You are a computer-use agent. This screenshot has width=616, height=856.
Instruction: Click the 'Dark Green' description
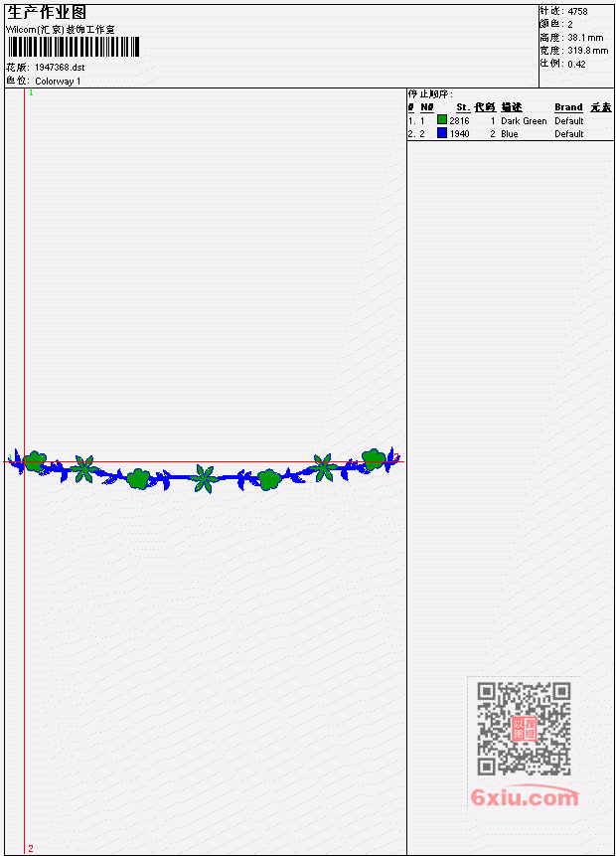[x=524, y=120]
